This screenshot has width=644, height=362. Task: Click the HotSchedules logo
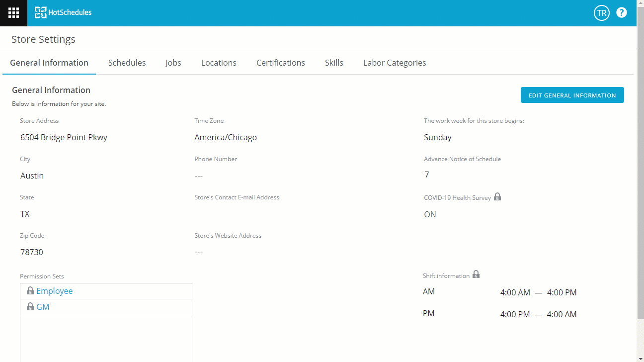(63, 13)
